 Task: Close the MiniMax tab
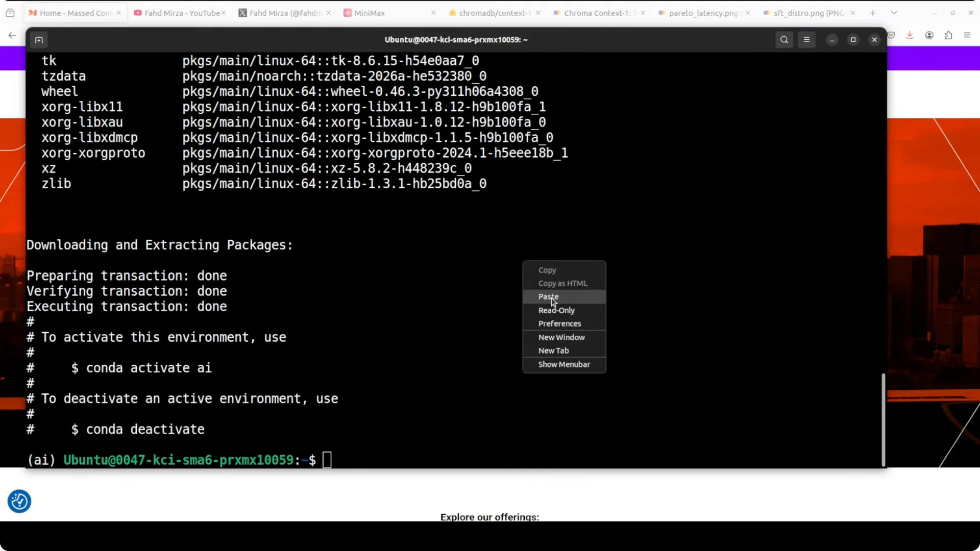(433, 13)
